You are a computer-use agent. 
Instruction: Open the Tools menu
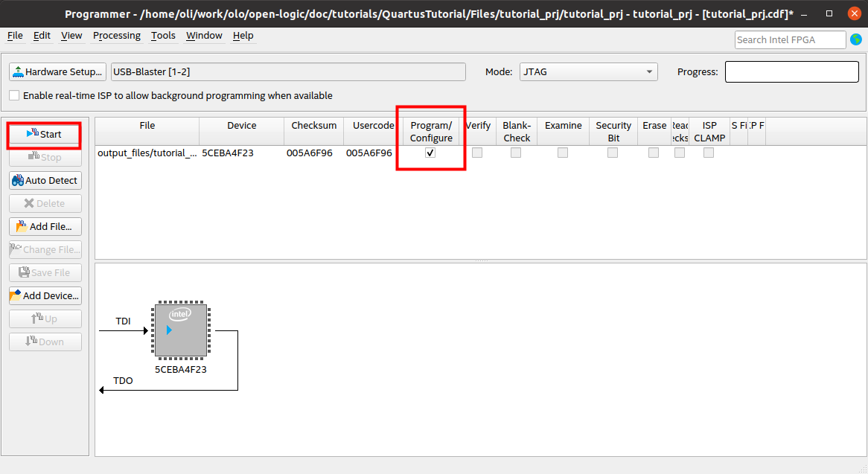163,36
